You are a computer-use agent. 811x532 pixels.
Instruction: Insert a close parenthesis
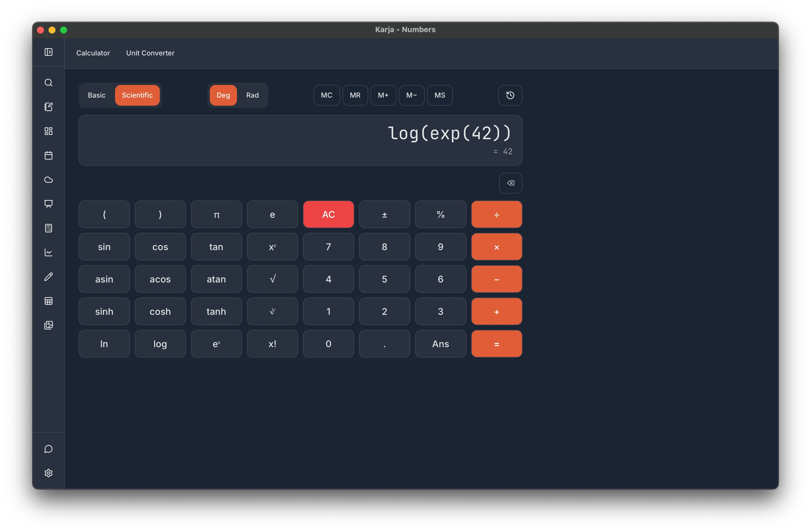pyautogui.click(x=160, y=215)
